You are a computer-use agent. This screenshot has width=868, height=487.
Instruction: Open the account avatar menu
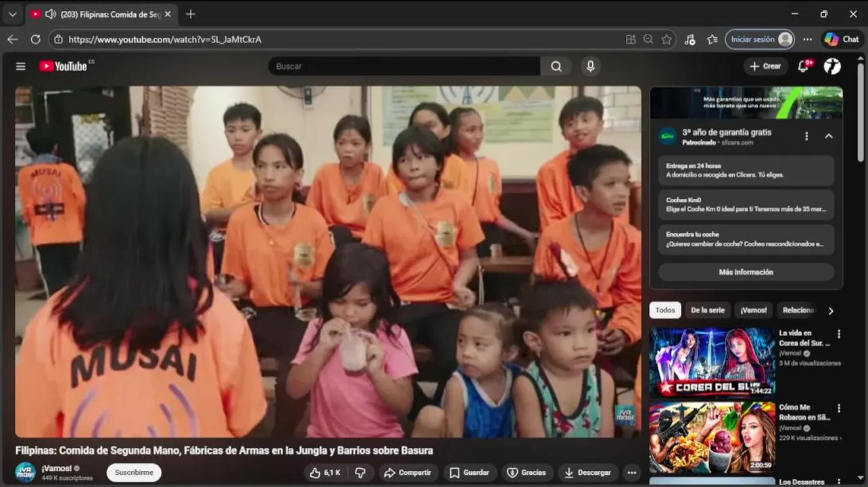tap(833, 66)
